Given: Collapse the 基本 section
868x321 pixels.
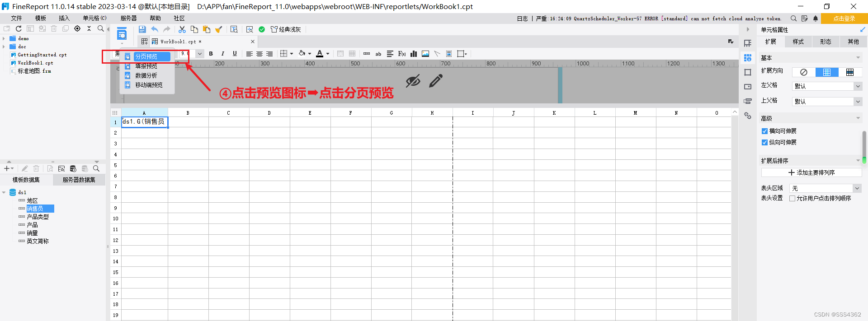Looking at the screenshot, I should tap(858, 58).
